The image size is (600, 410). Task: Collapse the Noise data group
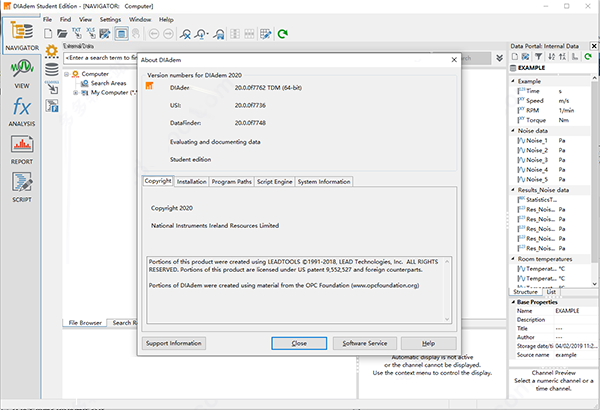(513, 130)
